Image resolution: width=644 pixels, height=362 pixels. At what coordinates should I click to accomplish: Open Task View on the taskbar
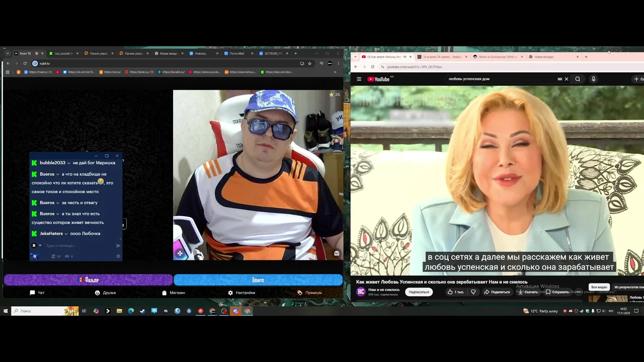[x=85, y=311]
